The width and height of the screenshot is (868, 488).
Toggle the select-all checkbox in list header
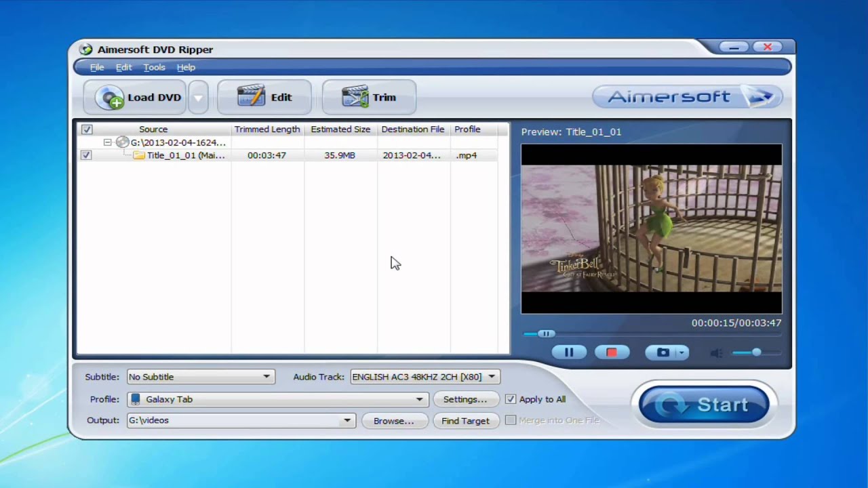click(x=87, y=129)
